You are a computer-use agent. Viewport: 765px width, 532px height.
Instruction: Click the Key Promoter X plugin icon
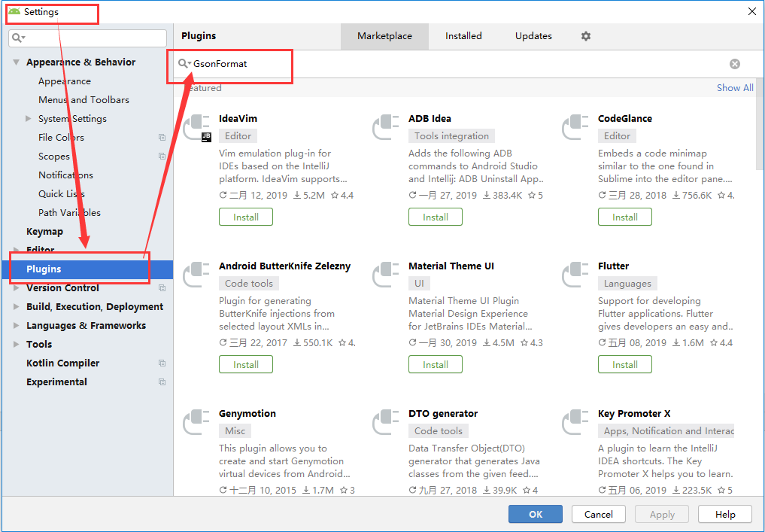[x=575, y=421]
